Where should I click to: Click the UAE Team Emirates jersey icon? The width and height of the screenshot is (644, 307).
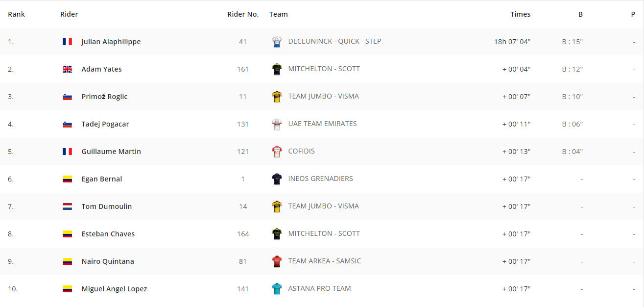click(277, 124)
